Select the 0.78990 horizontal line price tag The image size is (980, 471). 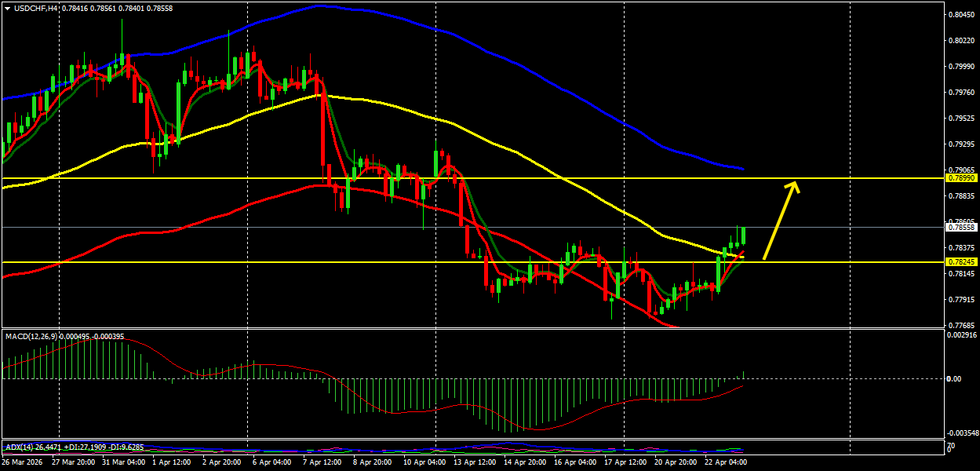pyautogui.click(x=961, y=179)
